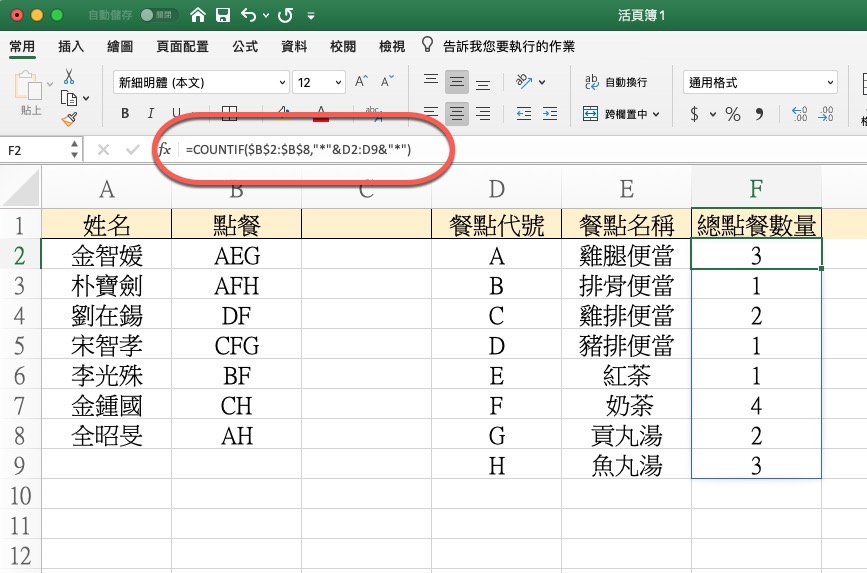Click the Increase Font Size icon
Image resolution: width=867 pixels, height=573 pixels.
pos(361,82)
